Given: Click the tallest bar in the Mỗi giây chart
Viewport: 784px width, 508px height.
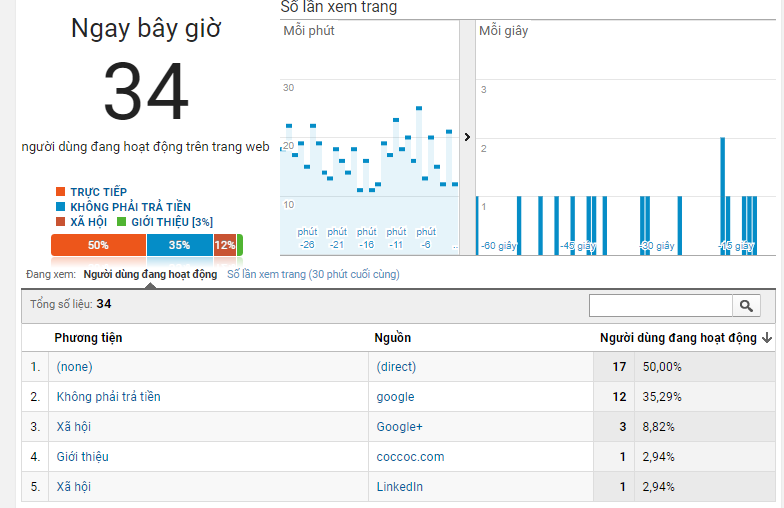Looking at the screenshot, I should [x=722, y=196].
